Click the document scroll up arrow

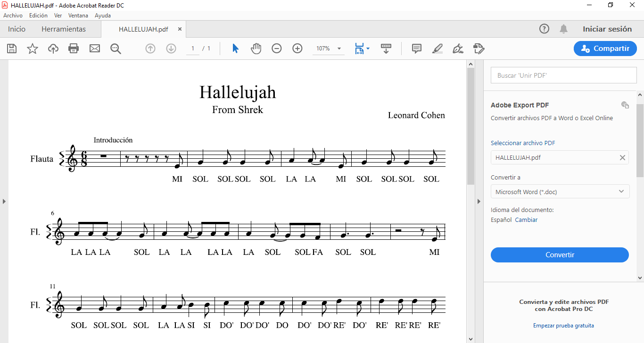(471, 64)
